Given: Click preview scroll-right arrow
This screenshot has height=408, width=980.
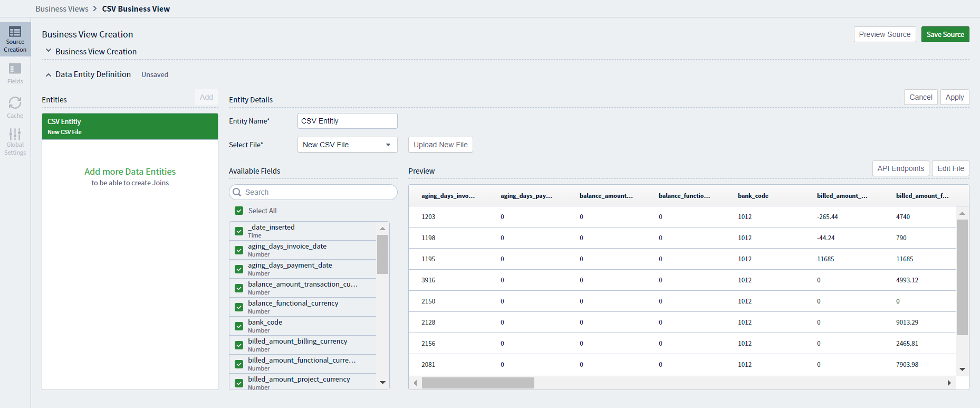Looking at the screenshot, I should (x=949, y=383).
